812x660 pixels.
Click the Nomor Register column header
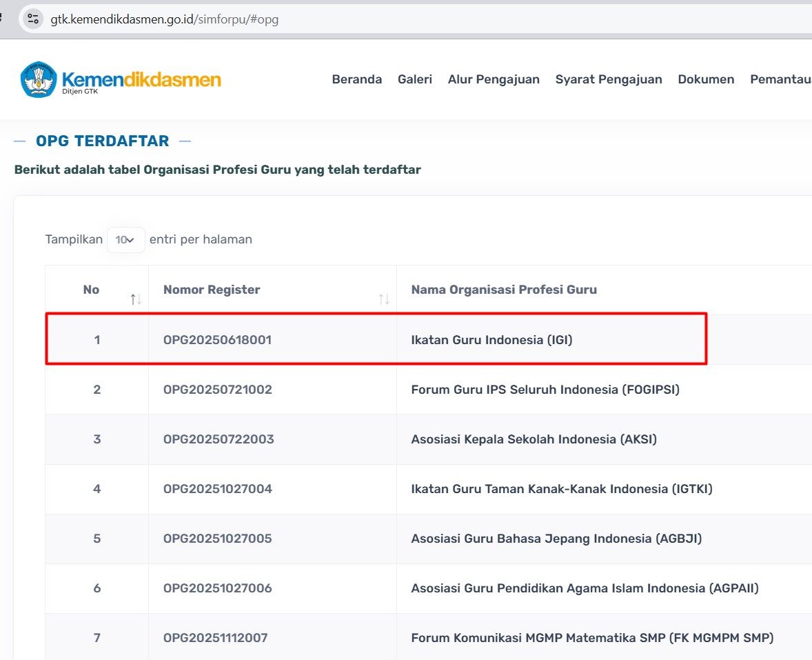point(212,290)
